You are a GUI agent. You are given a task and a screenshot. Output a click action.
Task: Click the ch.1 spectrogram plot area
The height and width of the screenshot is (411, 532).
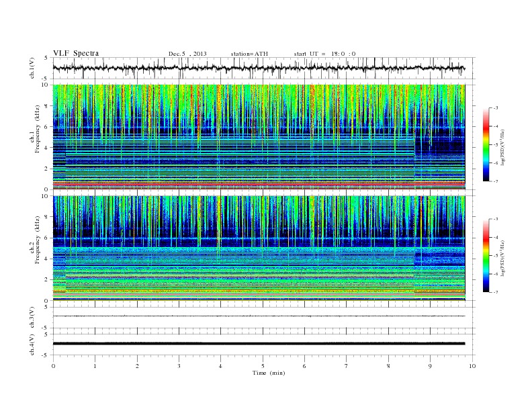(259, 137)
